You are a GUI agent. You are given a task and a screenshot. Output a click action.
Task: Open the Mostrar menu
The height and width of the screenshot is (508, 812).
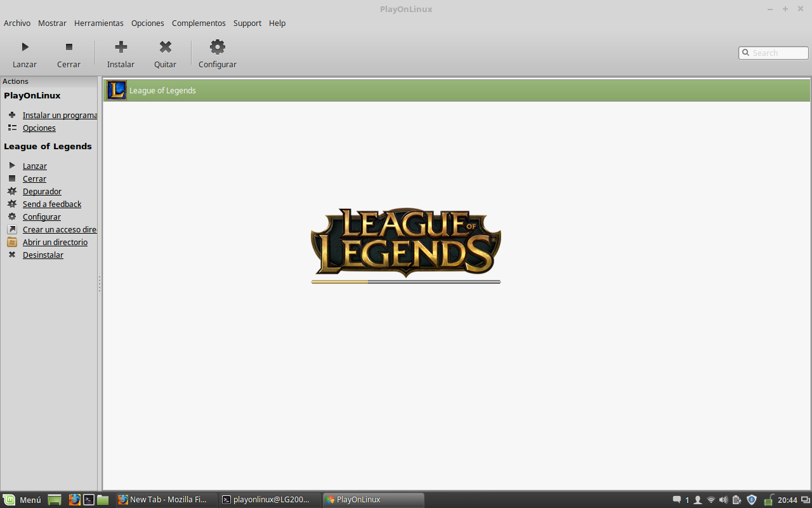(x=52, y=23)
